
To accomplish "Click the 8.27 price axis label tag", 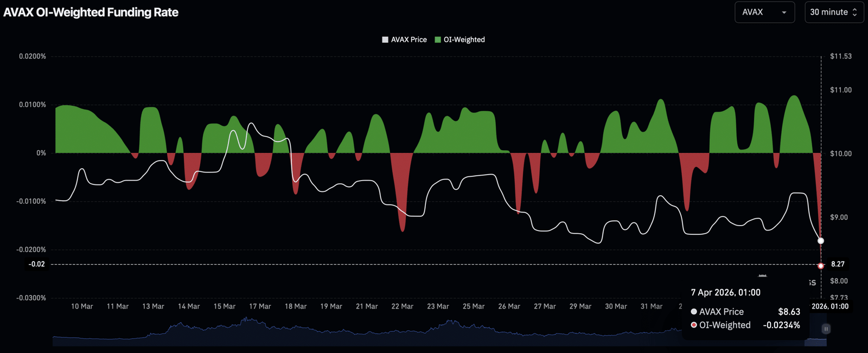I will pyautogui.click(x=838, y=264).
